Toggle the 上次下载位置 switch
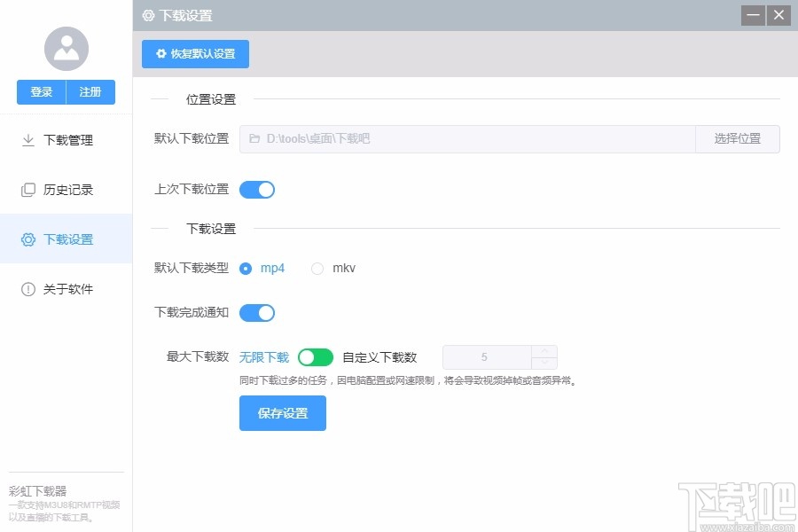Image resolution: width=798 pixels, height=532 pixels. (x=256, y=189)
